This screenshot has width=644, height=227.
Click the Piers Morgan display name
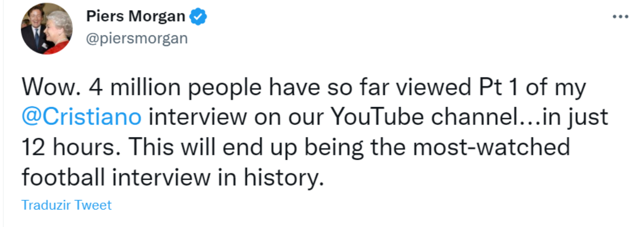click(x=136, y=17)
